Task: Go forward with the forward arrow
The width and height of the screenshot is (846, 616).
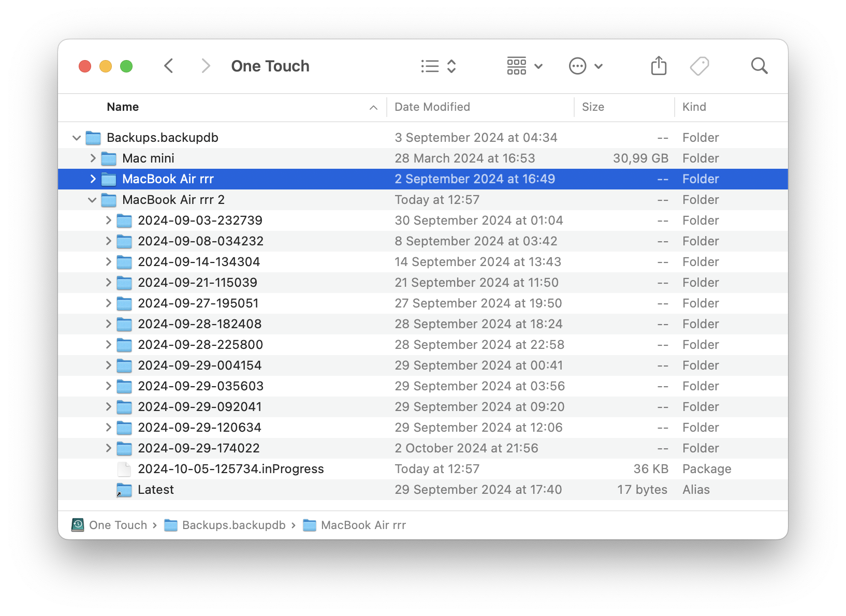Action: [x=206, y=66]
